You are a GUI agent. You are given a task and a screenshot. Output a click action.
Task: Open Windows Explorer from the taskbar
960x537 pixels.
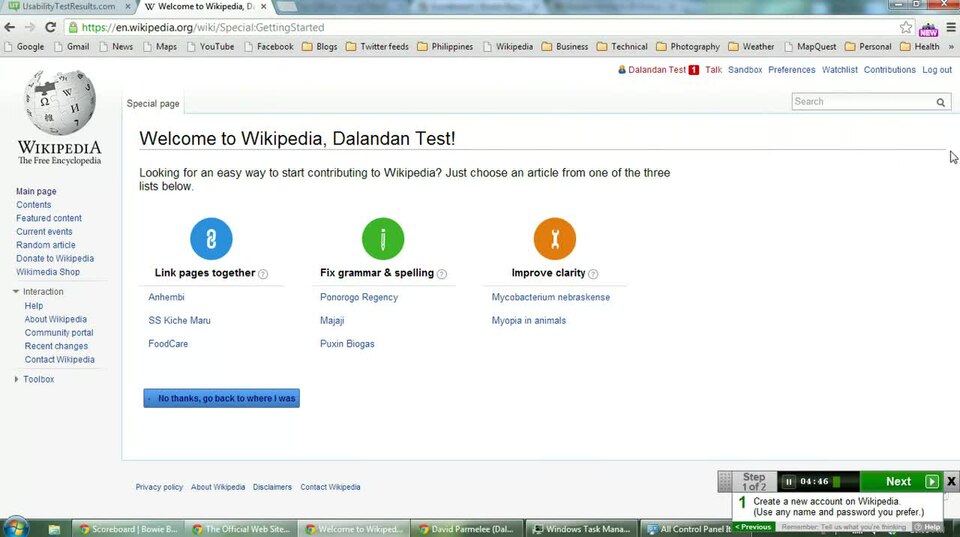click(x=54, y=529)
